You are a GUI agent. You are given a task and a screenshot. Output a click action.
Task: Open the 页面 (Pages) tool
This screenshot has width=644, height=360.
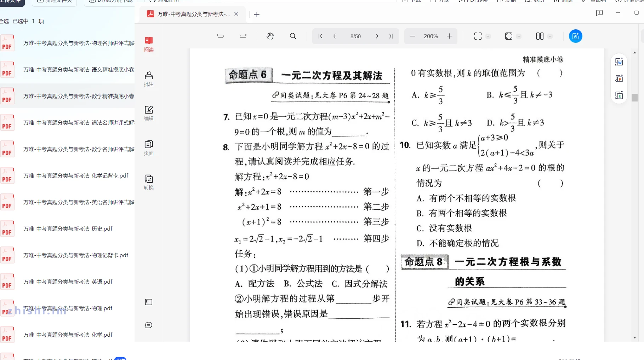(149, 148)
